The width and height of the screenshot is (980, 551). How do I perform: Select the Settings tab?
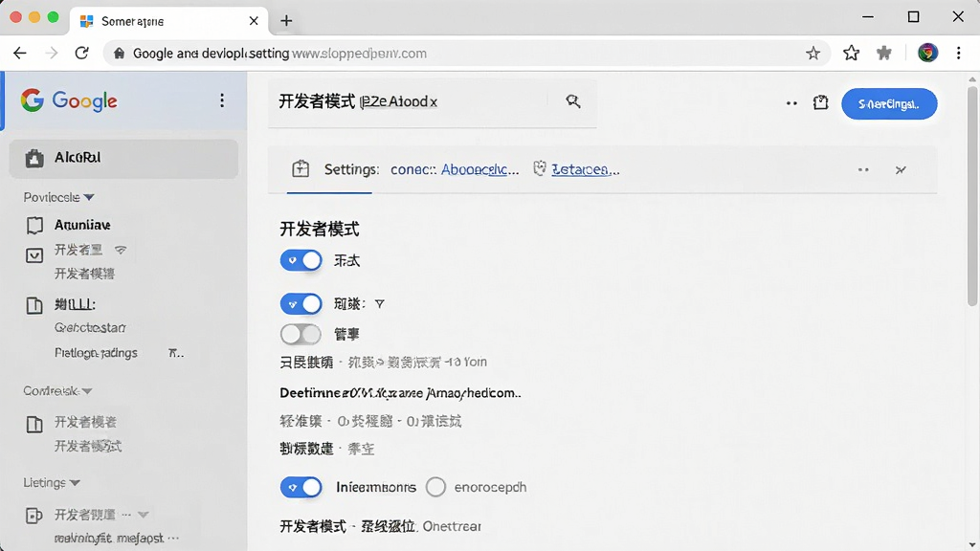click(x=351, y=169)
